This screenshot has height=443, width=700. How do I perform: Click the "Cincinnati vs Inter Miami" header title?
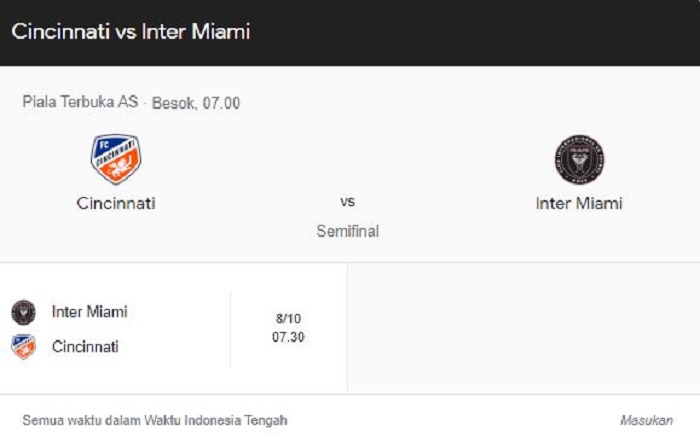(x=131, y=31)
